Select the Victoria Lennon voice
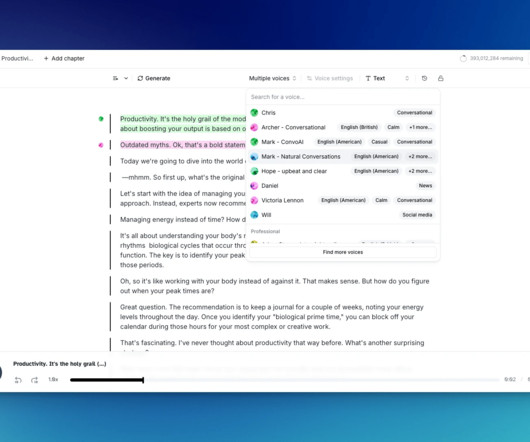 click(343, 200)
